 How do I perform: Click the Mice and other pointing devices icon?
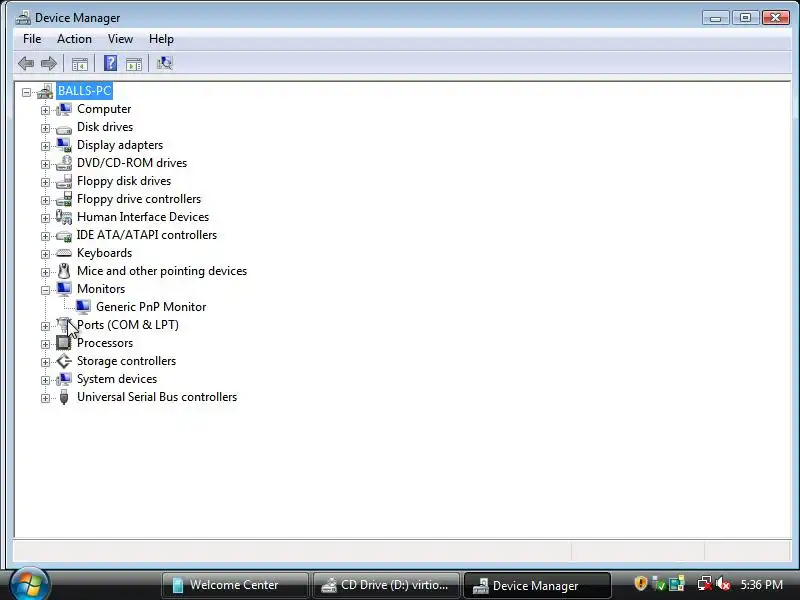coord(64,271)
